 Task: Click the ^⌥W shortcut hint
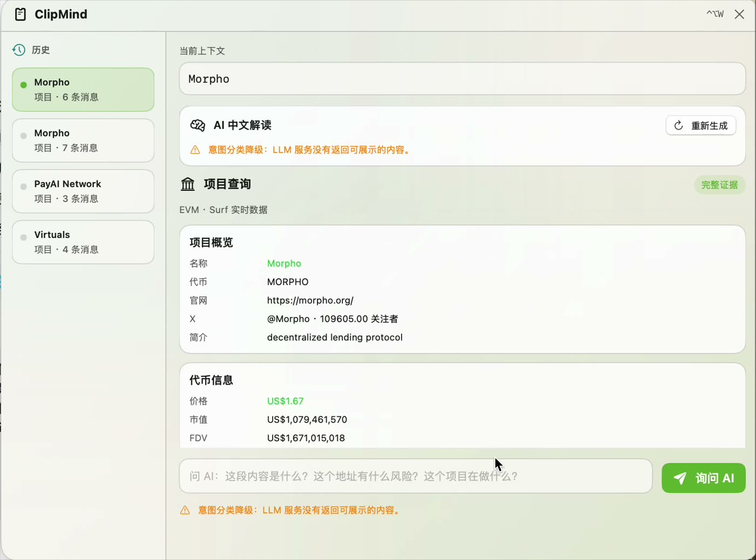point(715,14)
